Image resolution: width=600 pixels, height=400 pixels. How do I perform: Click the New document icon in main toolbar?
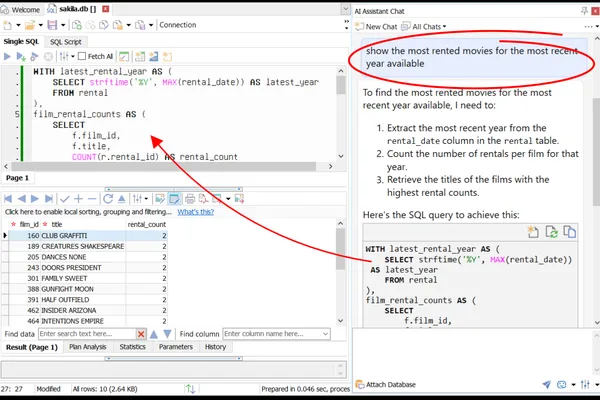7,25
